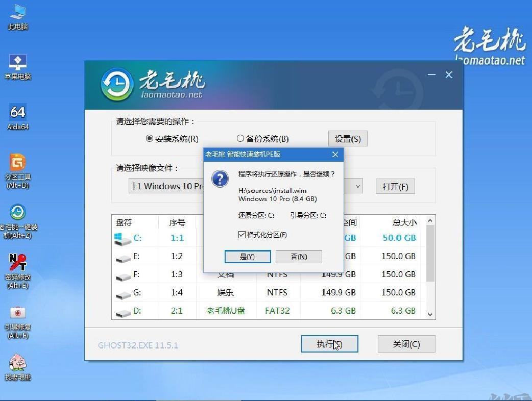The height and width of the screenshot is (401, 532).
Task: Click the 盘符 column header
Action: click(x=124, y=222)
